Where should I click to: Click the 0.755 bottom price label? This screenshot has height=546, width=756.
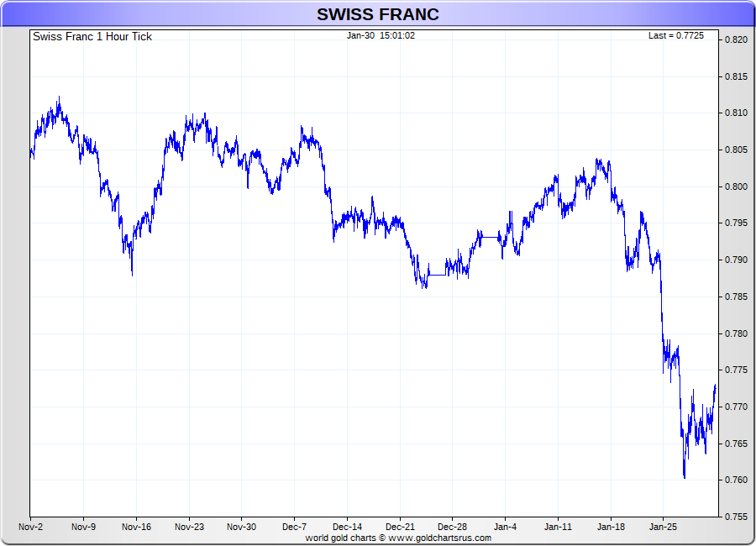pyautogui.click(x=736, y=517)
